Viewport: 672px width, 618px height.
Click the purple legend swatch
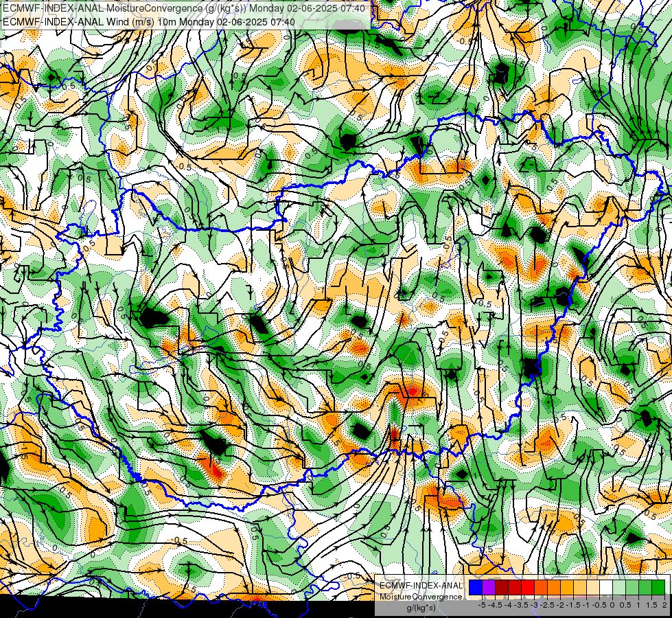click(489, 587)
